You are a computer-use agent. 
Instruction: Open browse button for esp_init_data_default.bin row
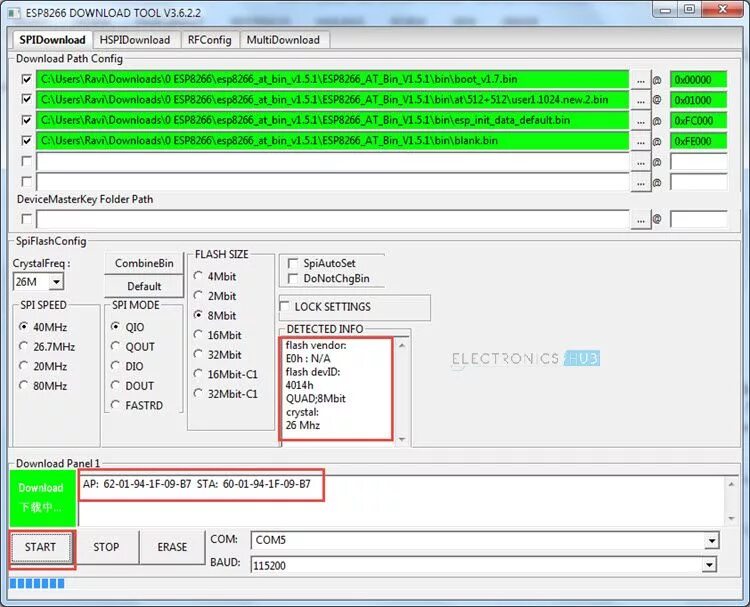640,121
